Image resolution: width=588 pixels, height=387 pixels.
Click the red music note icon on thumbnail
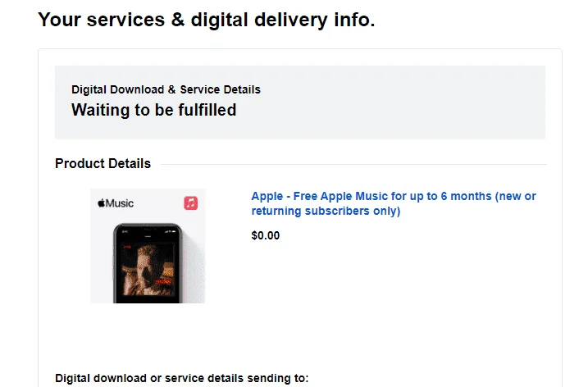[190, 203]
